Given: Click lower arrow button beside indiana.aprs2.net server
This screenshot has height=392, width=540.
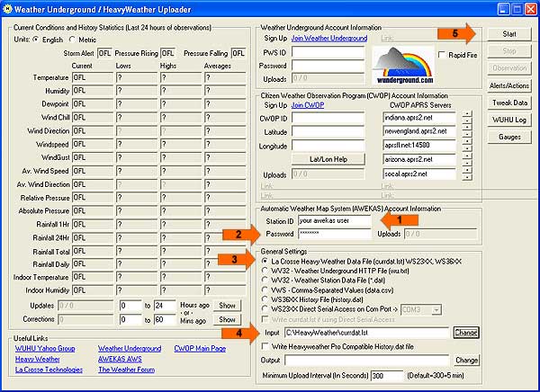Looking at the screenshot, I should tap(467, 120).
